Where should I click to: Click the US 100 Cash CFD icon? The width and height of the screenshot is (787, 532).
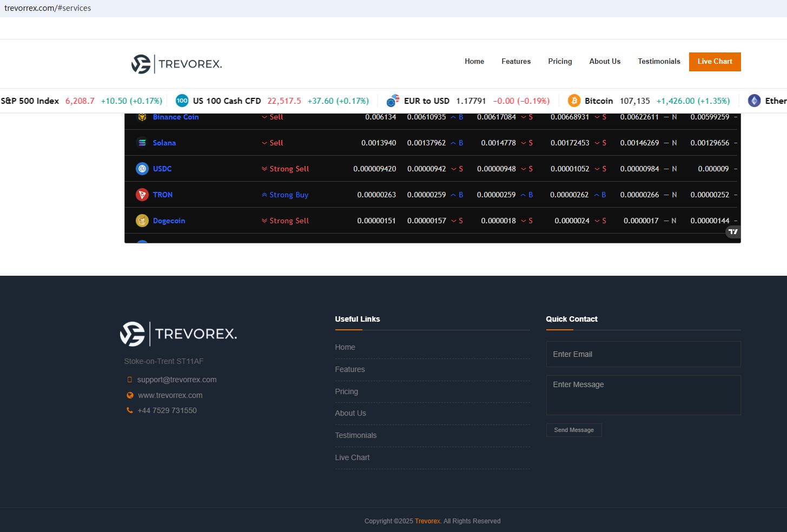tap(182, 101)
